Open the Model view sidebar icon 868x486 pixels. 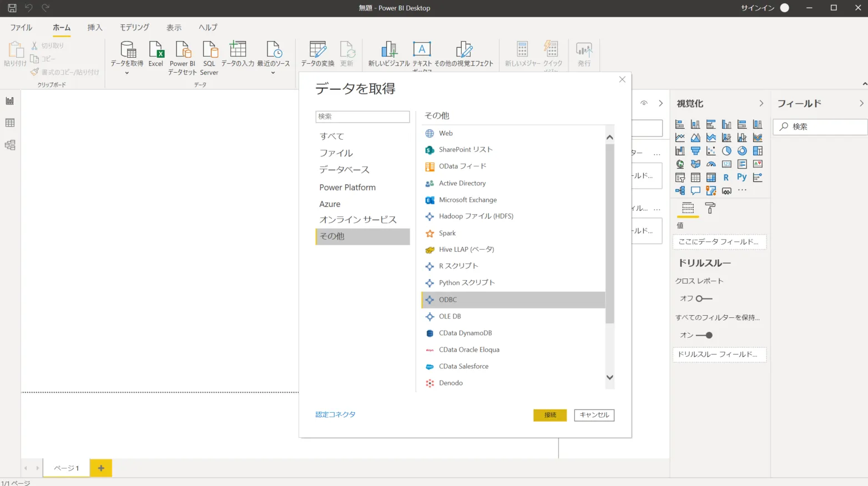10,145
